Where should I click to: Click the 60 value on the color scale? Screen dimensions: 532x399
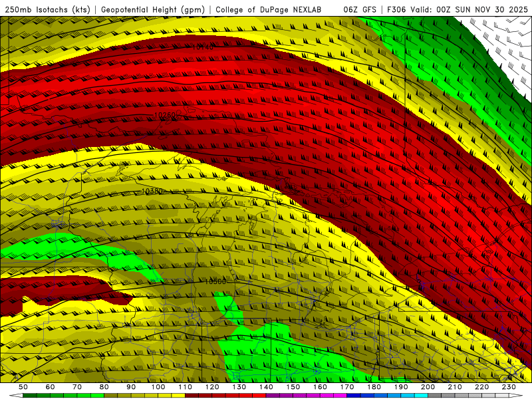tap(51, 387)
